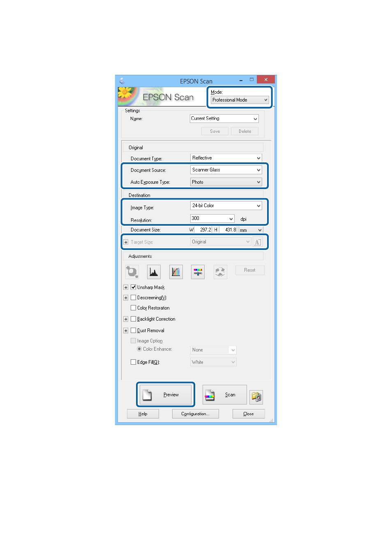Click the Save settings button

tap(215, 131)
